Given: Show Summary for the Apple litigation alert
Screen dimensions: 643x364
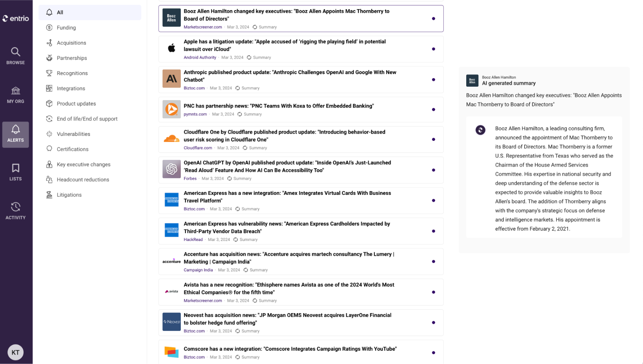Looking at the screenshot, I should 259,57.
